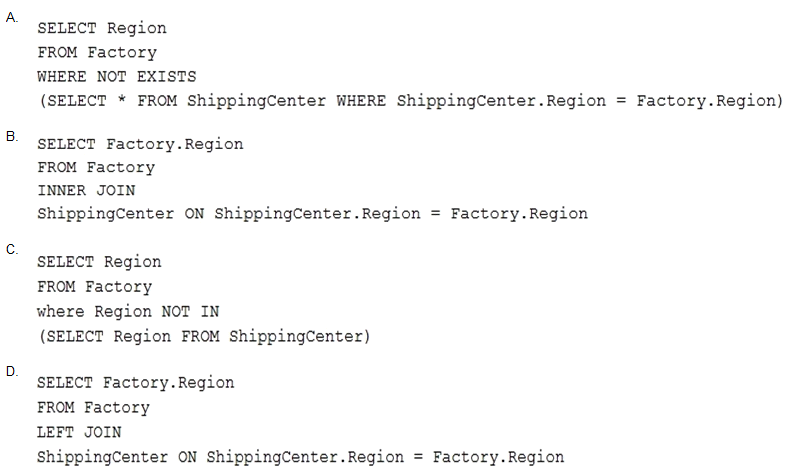Screen dimensions: 812x475
Task: Select answer option C label
Action: [x=12, y=250]
